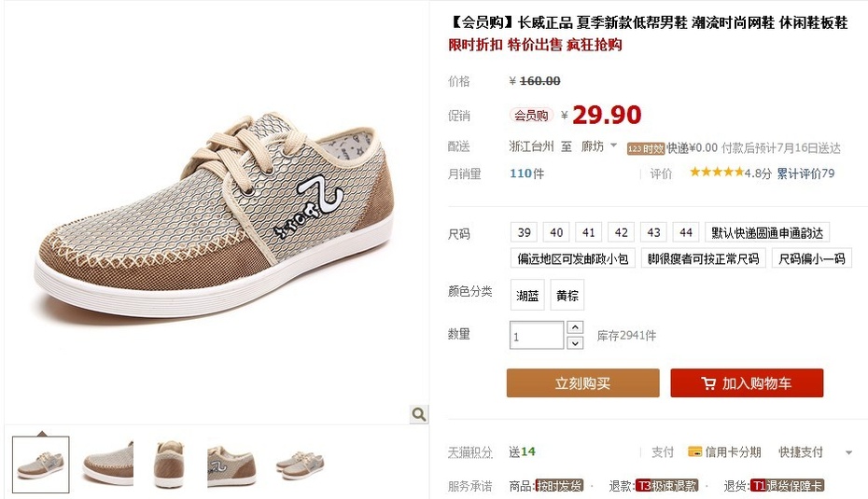Image resolution: width=868 pixels, height=499 pixels.
Task: Click the 会员购 promotion tag
Action: pos(531,115)
